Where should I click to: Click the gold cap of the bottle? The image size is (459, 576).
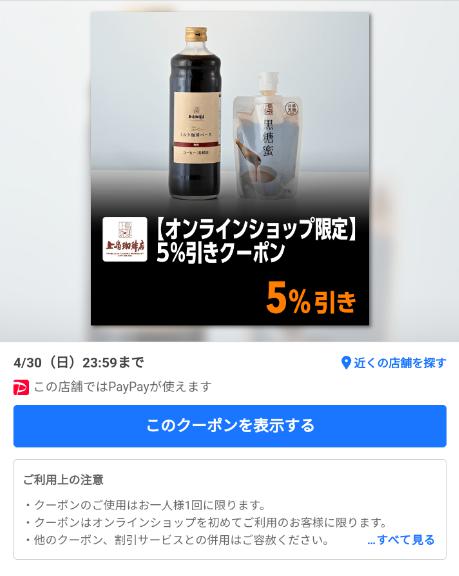click(196, 34)
